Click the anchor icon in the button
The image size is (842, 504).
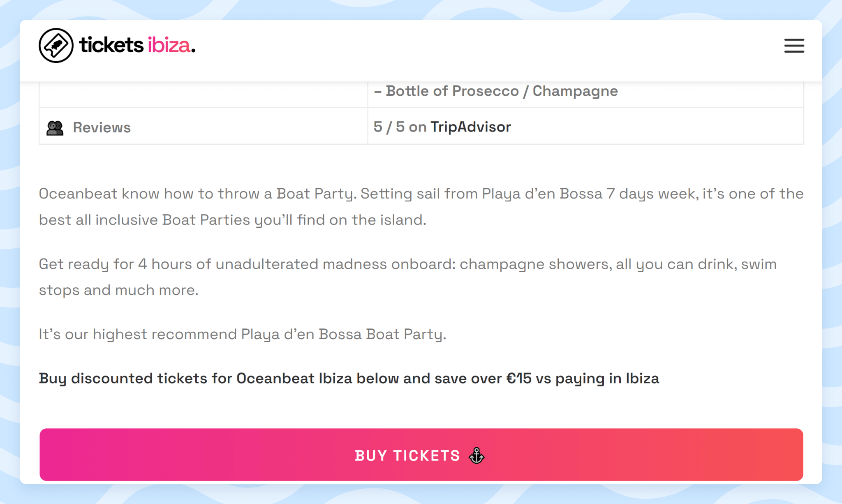477,455
